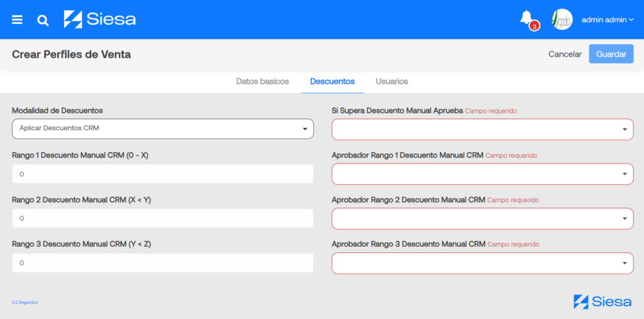Switch to the Datos basicos tab
Viewport: 644px width, 319px height.
click(262, 81)
